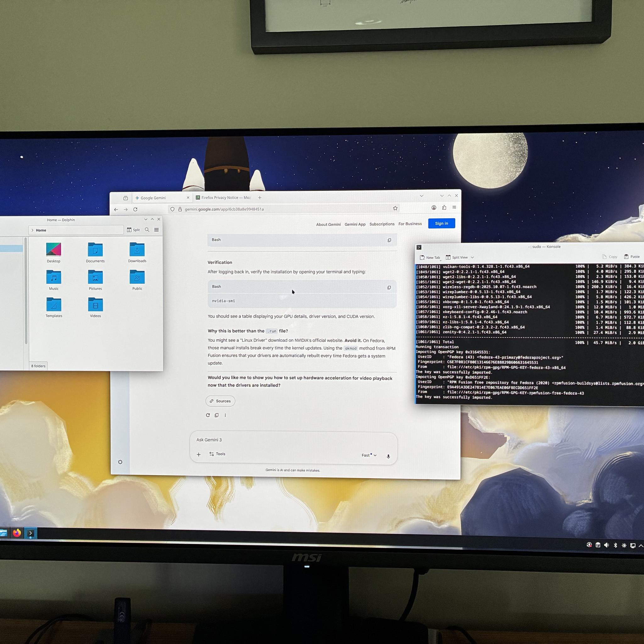Select the Pictures folder in Dolphin
This screenshot has width=644, height=644.
[x=95, y=280]
